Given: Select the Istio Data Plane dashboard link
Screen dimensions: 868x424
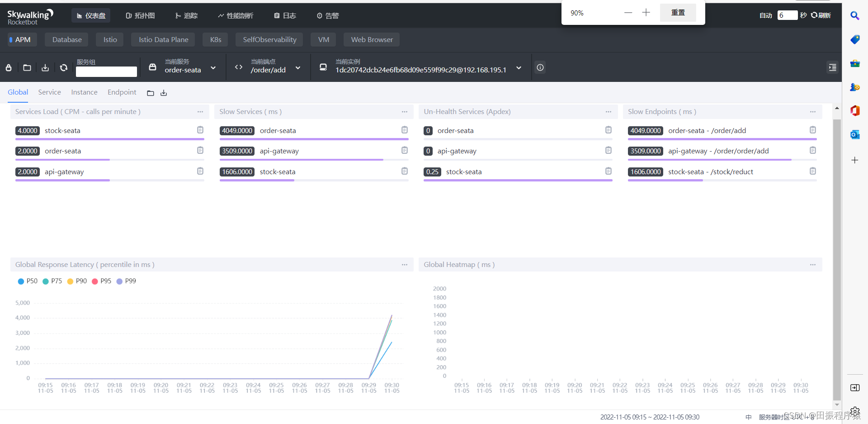Looking at the screenshot, I should point(163,39).
